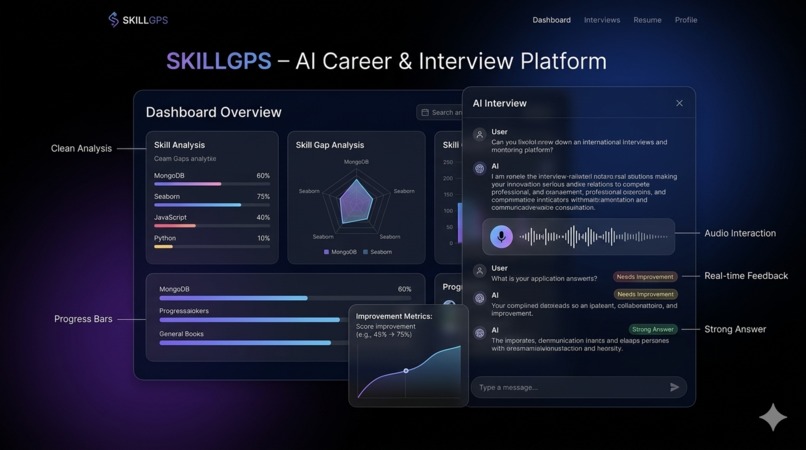Toggle the Seaborn legend swatch under radar
This screenshot has height=450, width=806.
coord(365,252)
